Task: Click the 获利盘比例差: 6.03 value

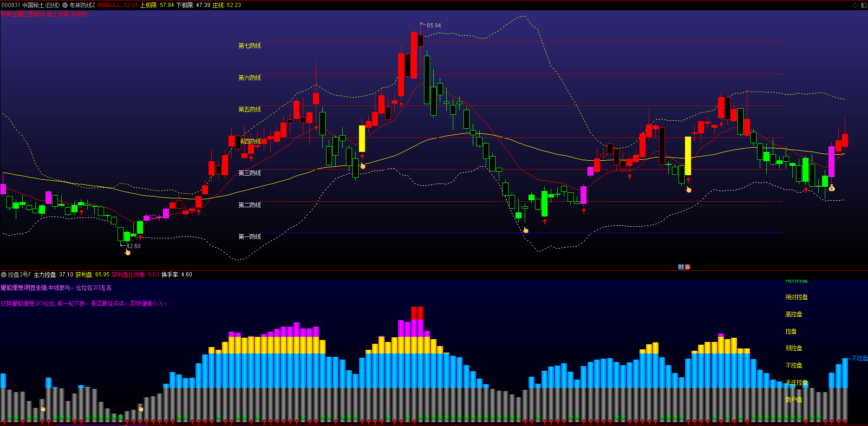Action: [x=135, y=275]
